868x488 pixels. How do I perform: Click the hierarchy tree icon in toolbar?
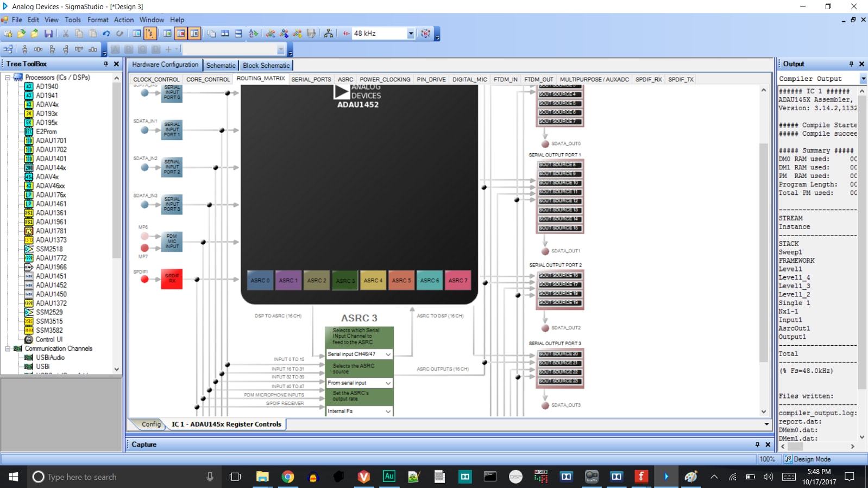[329, 34]
